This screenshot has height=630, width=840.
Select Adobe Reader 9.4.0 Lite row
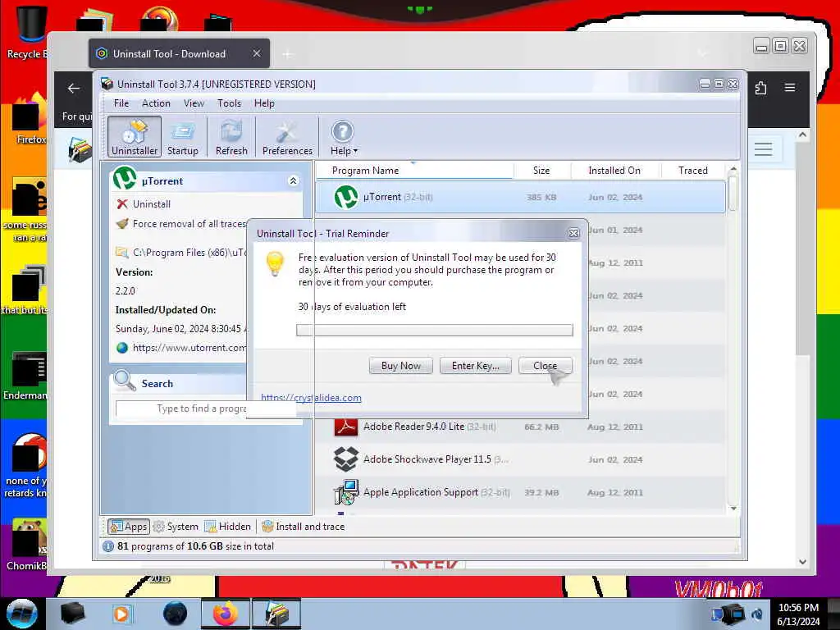520,427
